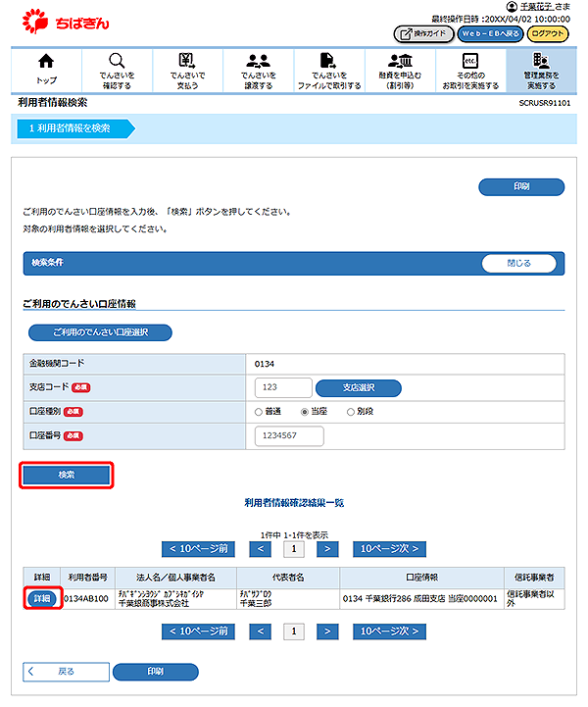This screenshot has width=588, height=707.
Task: Click lower 10ページ次 > pager button
Action: 389,631
